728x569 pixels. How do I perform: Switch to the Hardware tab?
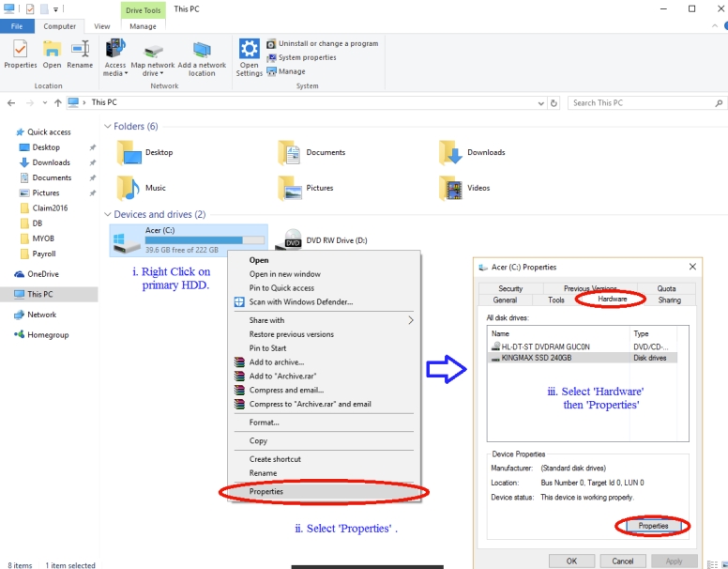(612, 300)
